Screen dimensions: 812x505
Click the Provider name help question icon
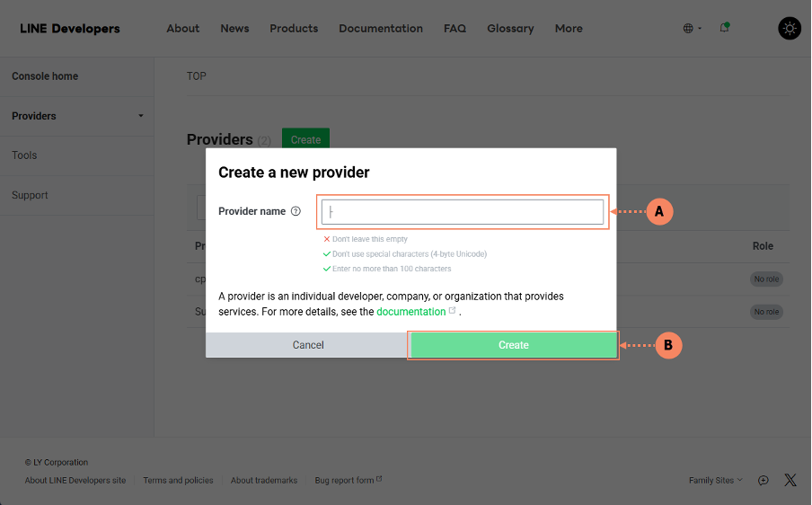pyautogui.click(x=296, y=211)
